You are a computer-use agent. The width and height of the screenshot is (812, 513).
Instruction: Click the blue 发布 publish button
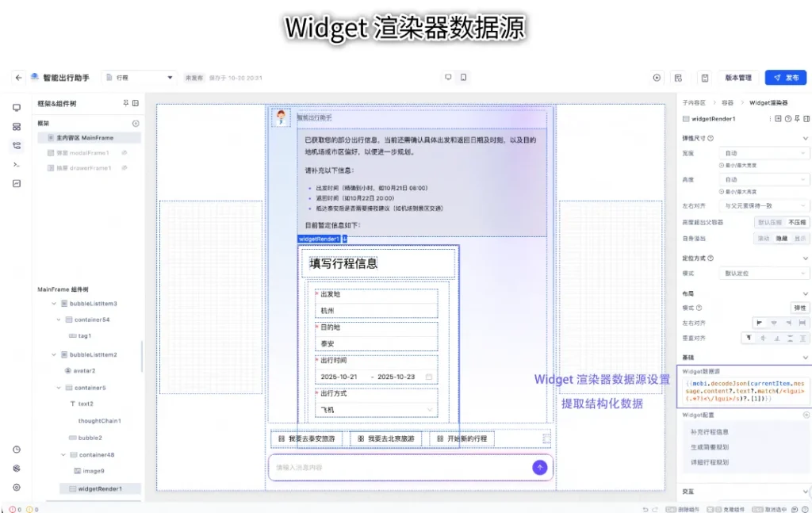(785, 78)
